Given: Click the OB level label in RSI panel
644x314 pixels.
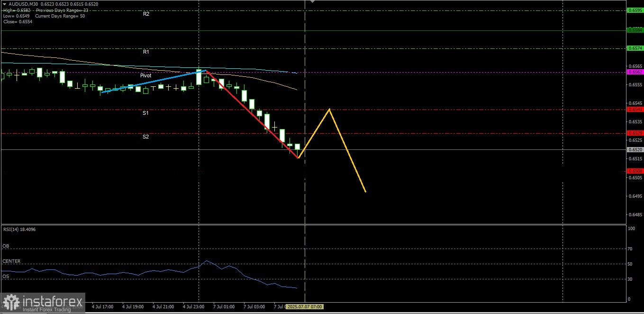Looking at the screenshot, I should coord(6,246).
